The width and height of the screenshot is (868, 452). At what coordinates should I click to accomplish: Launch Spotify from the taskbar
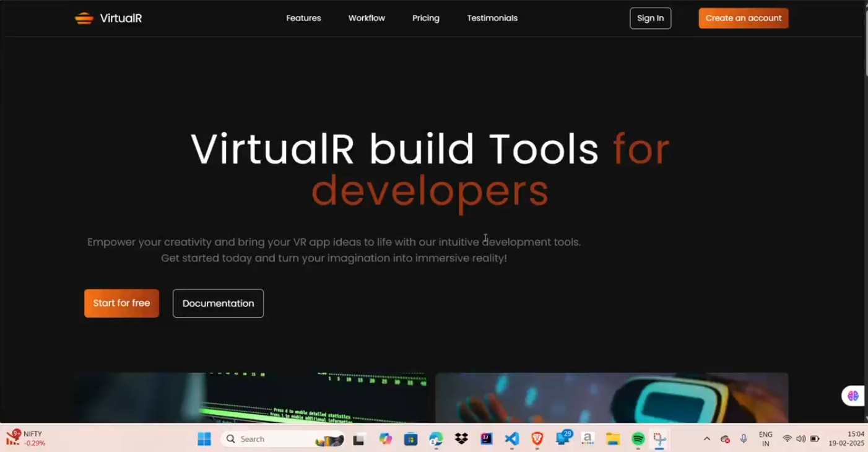click(x=638, y=439)
